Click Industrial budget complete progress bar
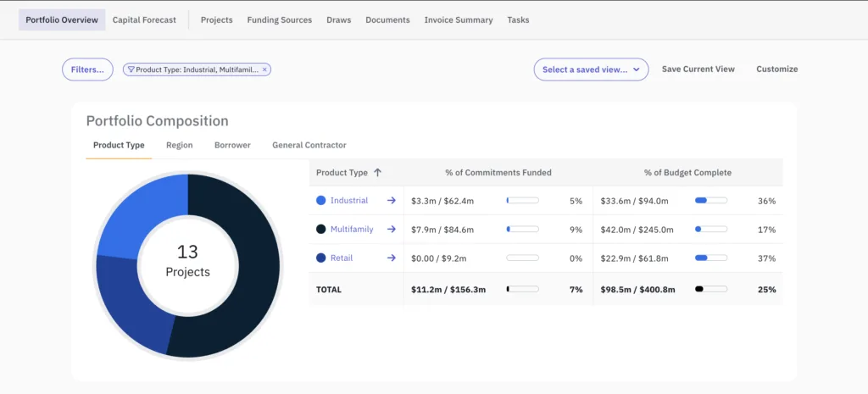 tap(711, 200)
